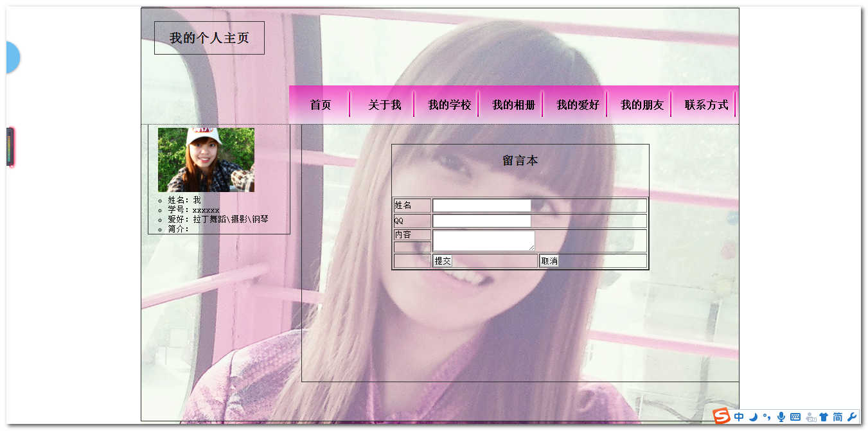
Task: Select 我的朋友 in navigation bar
Action: 642,105
